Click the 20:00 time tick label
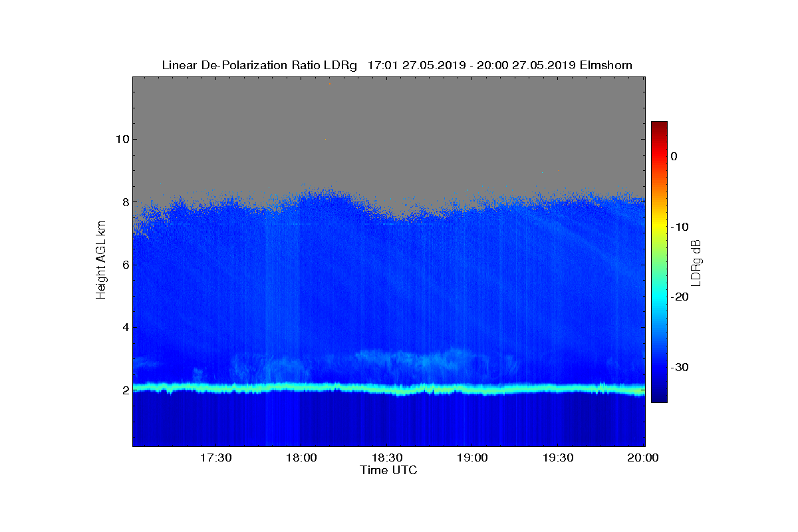 tap(644, 458)
